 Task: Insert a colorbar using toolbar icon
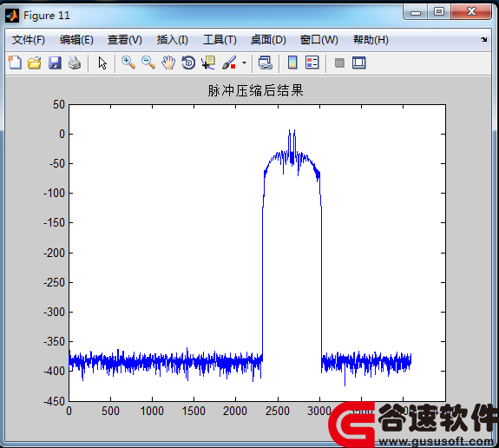click(292, 63)
